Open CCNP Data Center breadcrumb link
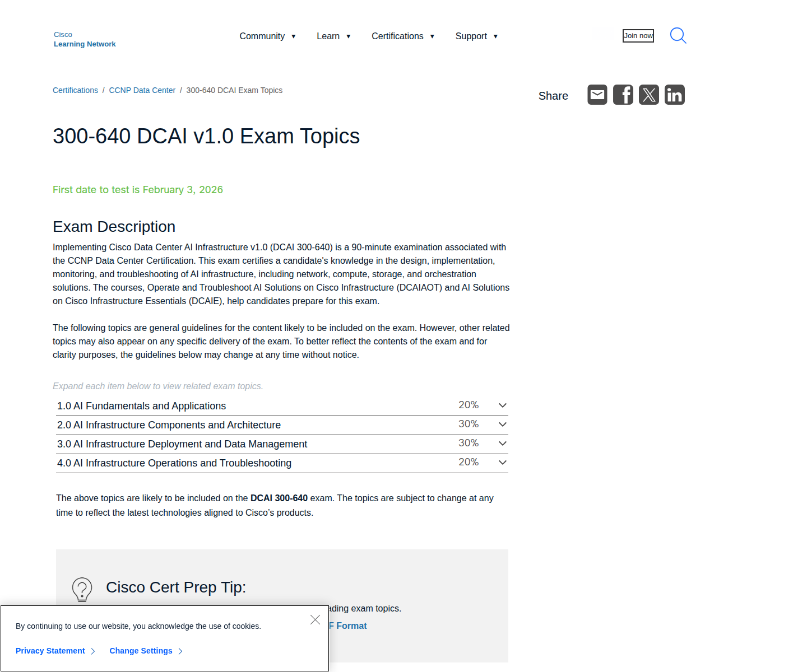This screenshot has height=672, width=807. pyautogui.click(x=142, y=90)
